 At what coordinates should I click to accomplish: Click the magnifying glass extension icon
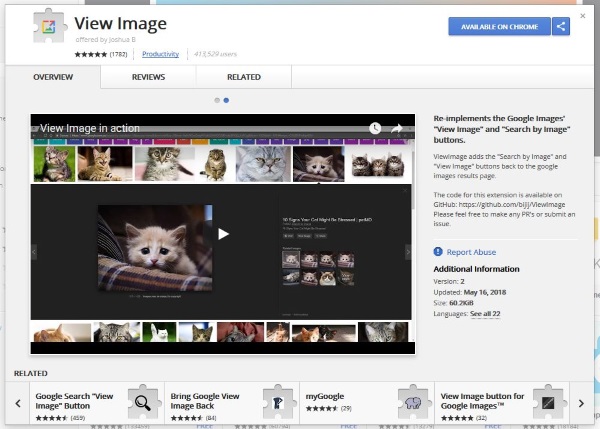click(x=143, y=402)
